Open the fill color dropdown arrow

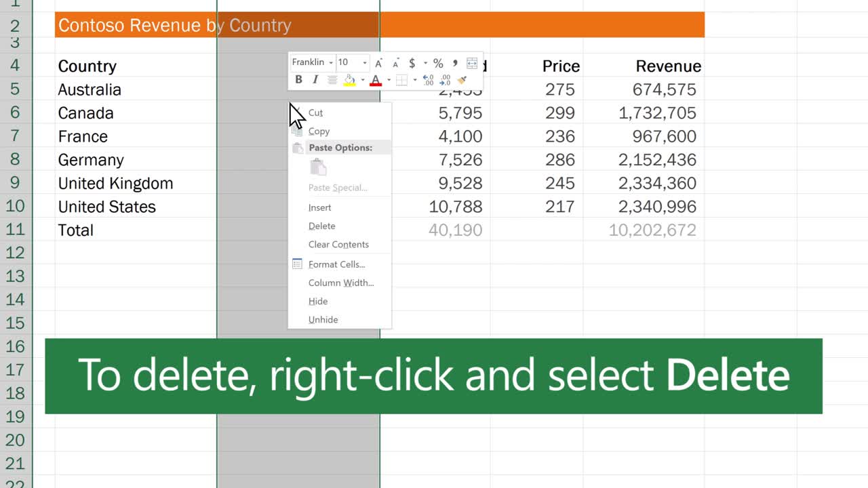(362, 80)
